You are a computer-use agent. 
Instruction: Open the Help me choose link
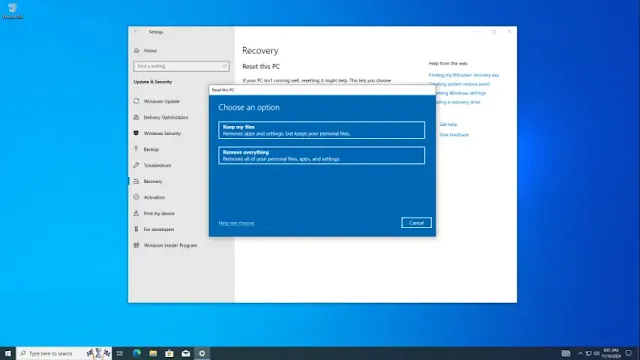(x=236, y=223)
